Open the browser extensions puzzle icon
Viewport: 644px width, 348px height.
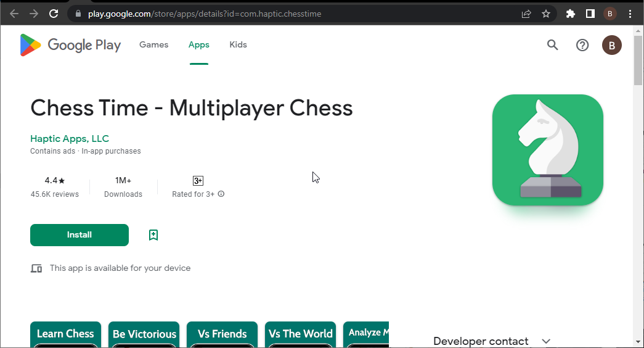[x=571, y=14]
